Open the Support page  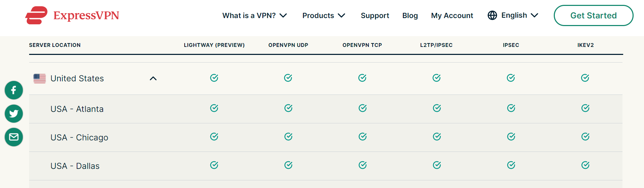coord(375,16)
